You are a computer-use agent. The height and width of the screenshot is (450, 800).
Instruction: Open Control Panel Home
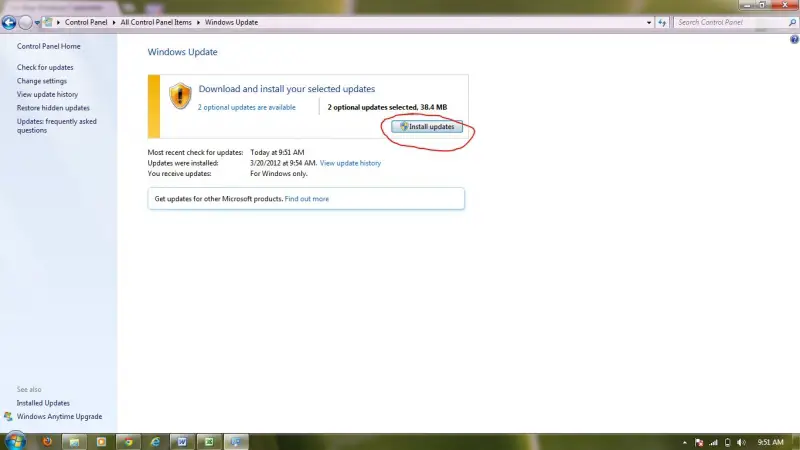point(48,46)
